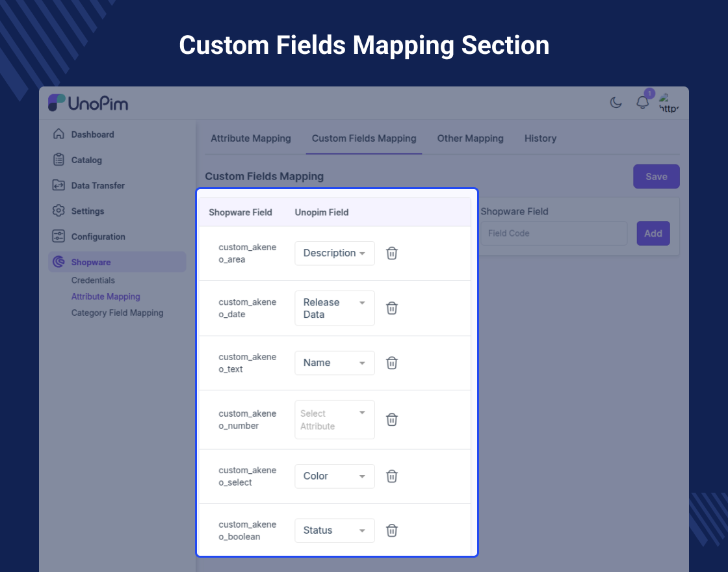
Task: Delete the custom_akeneo_select mapping row
Action: [392, 476]
